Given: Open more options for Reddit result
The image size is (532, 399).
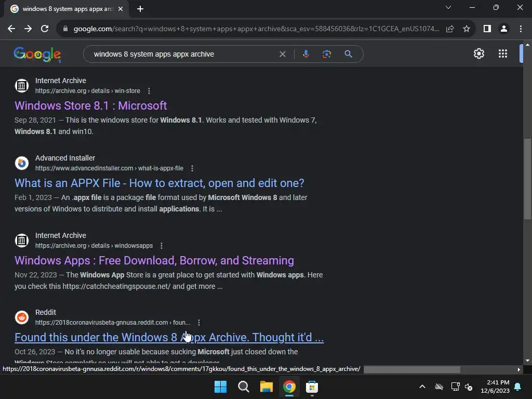Looking at the screenshot, I should point(199,323).
